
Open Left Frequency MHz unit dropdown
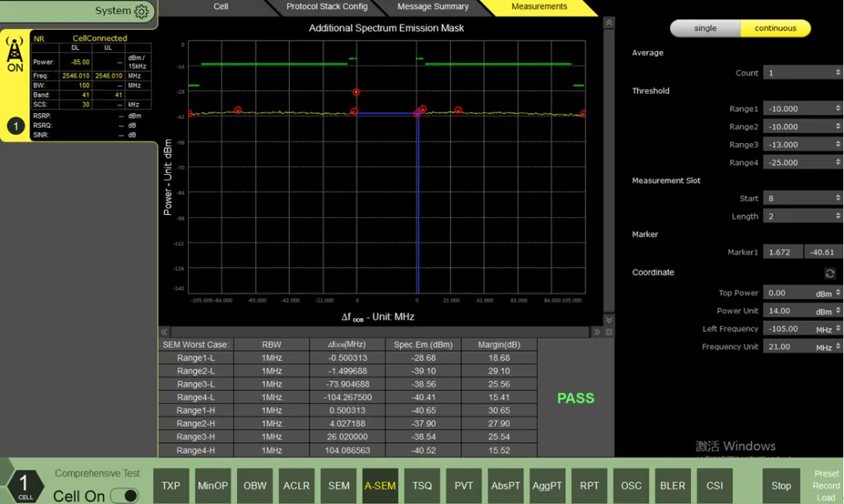(x=828, y=328)
